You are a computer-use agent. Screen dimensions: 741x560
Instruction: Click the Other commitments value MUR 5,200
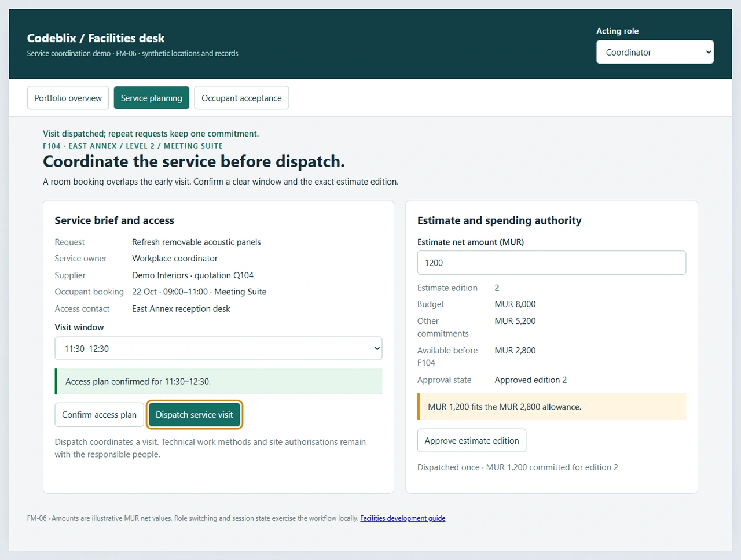(515, 321)
